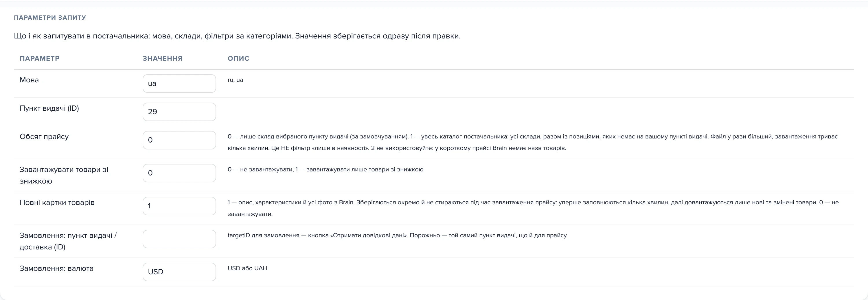Click the 'USD або UAH' description text

[247, 268]
